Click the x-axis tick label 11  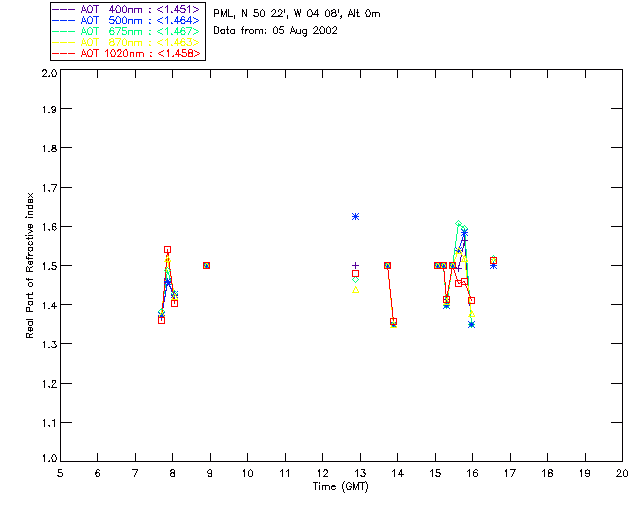(x=285, y=473)
